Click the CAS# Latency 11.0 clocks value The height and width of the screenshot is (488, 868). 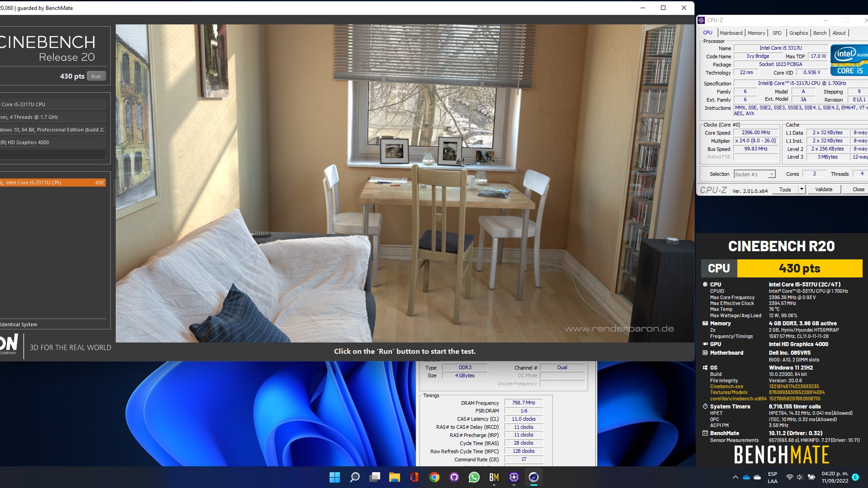point(524,419)
